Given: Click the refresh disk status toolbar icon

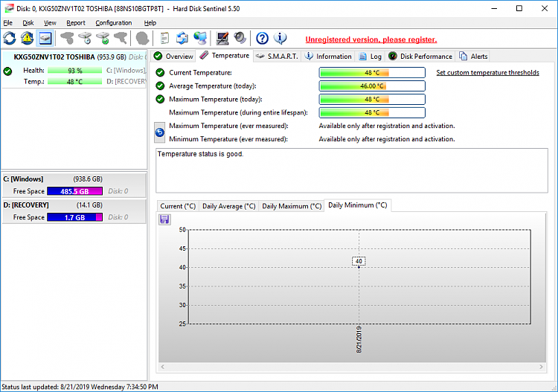Looking at the screenshot, I should click(x=10, y=38).
